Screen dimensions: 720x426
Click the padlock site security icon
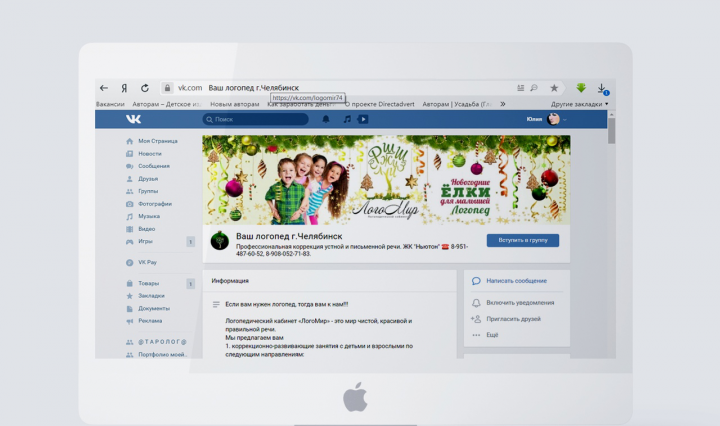click(167, 88)
